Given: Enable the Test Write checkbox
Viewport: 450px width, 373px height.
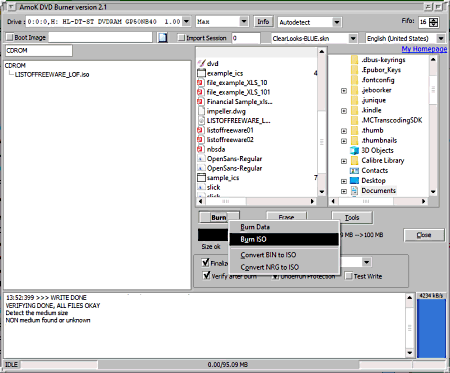Looking at the screenshot, I should (x=349, y=276).
